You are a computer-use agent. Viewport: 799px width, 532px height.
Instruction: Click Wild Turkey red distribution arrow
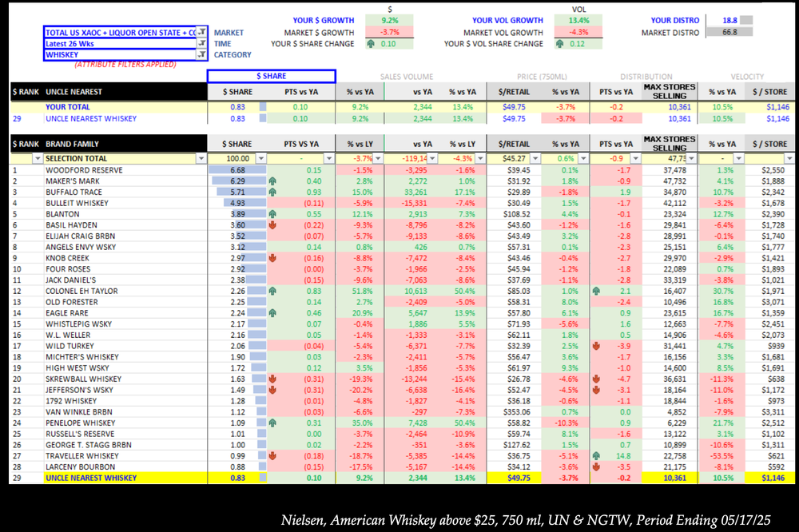[x=596, y=346]
